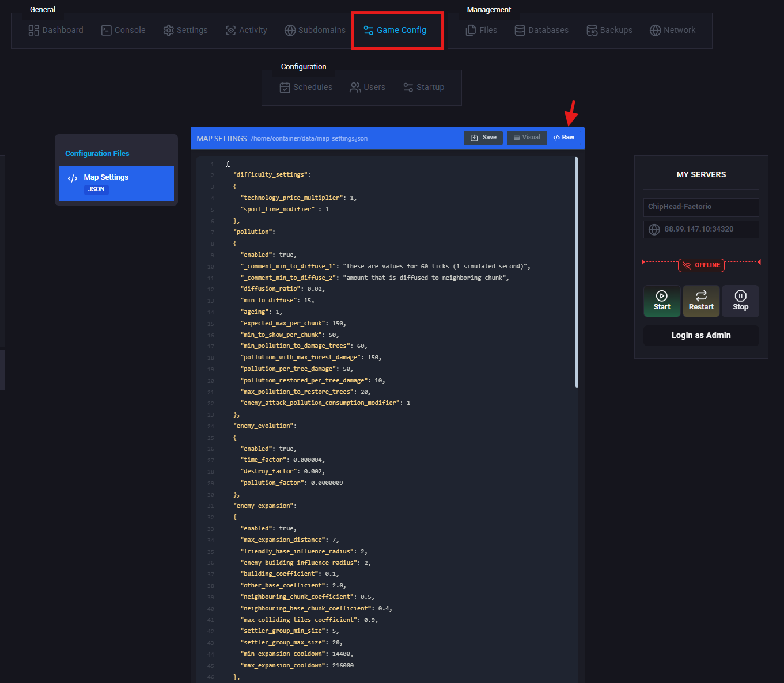784x683 pixels.
Task: Switch editor to Raw mode
Action: [x=564, y=138]
